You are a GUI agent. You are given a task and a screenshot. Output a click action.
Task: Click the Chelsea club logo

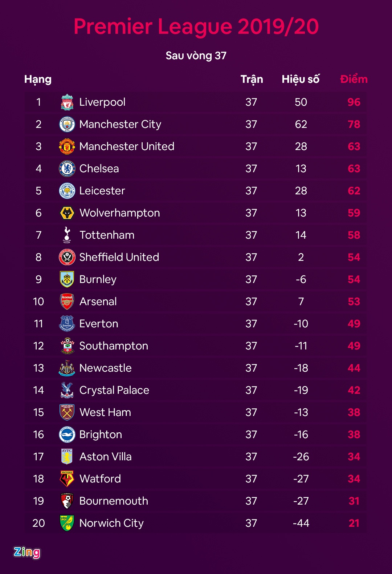coord(67,169)
